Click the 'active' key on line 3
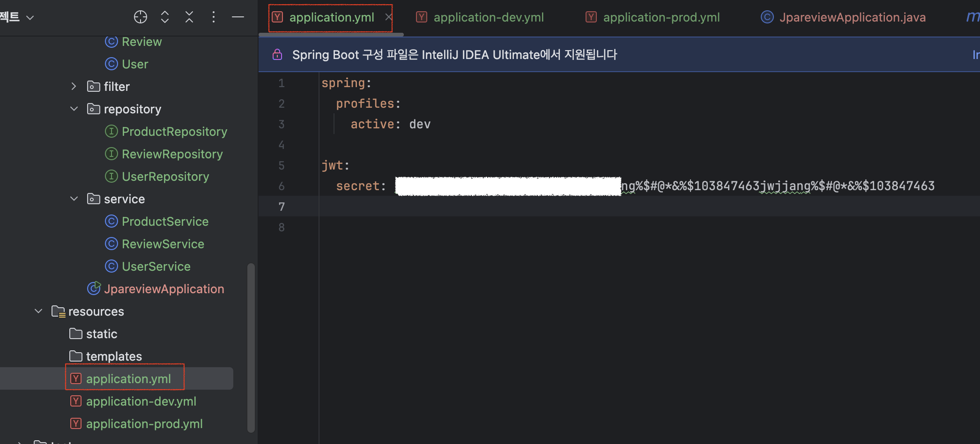This screenshot has width=980, height=444. tap(372, 124)
